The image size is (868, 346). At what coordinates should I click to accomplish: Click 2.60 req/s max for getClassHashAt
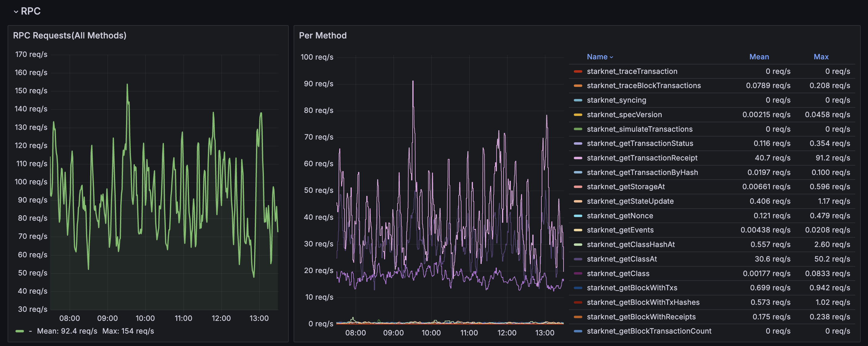point(832,245)
